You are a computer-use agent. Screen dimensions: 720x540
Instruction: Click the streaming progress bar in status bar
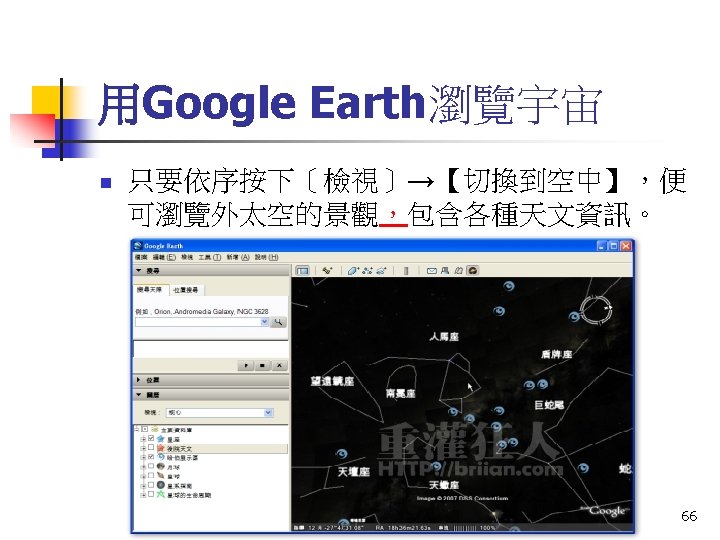click(x=466, y=528)
